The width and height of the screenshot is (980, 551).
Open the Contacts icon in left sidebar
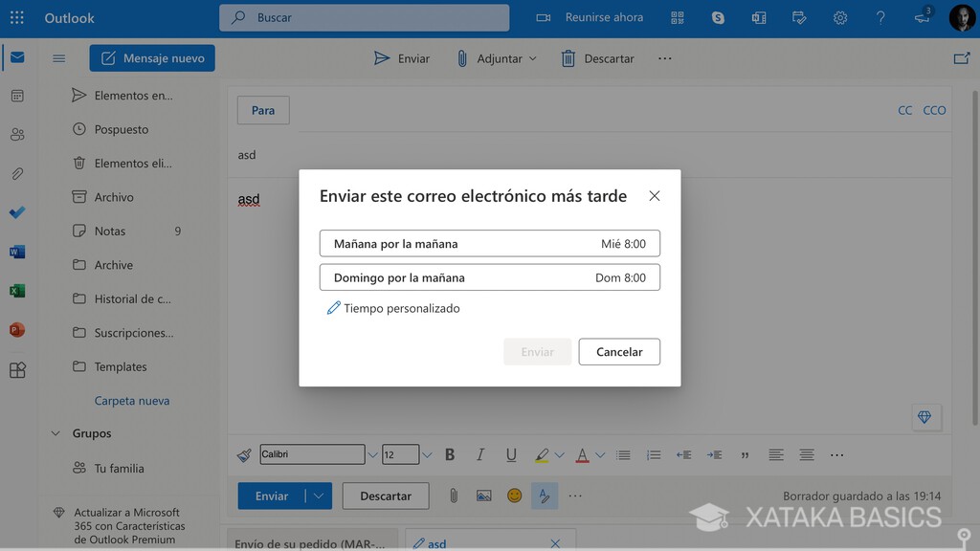[17, 134]
